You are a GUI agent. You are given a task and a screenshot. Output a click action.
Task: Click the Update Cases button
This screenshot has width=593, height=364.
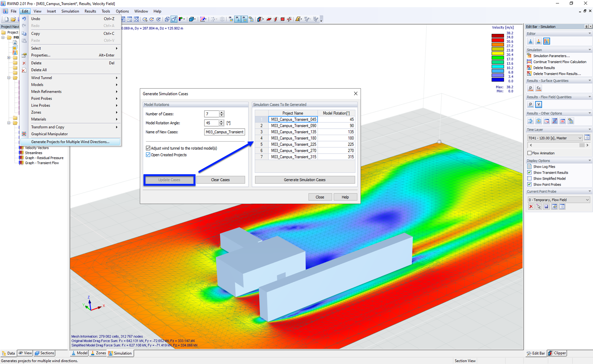click(x=169, y=180)
